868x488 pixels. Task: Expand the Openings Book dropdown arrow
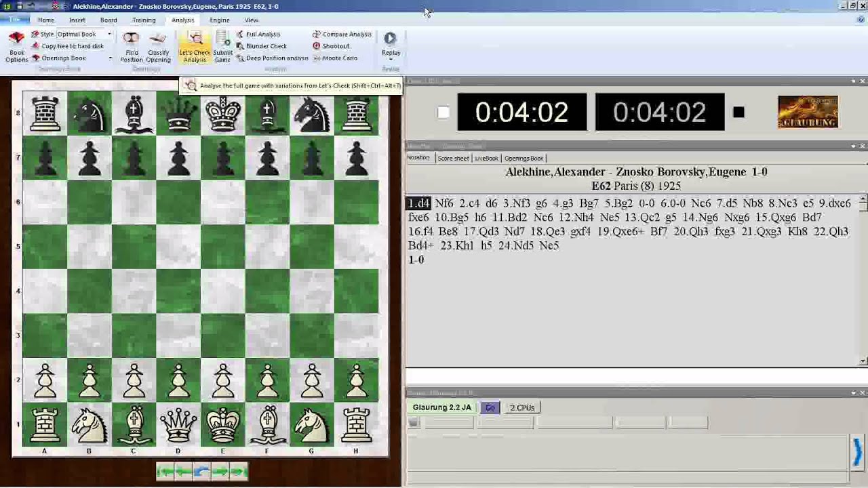pos(110,58)
